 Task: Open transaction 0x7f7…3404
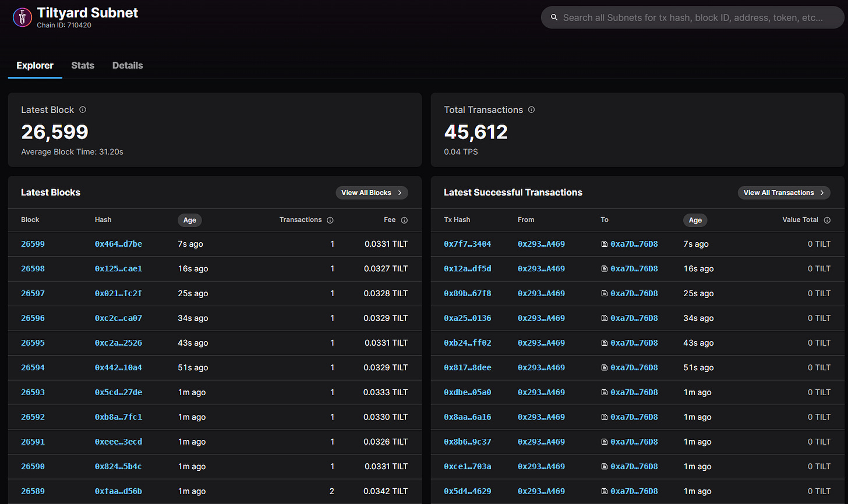467,244
